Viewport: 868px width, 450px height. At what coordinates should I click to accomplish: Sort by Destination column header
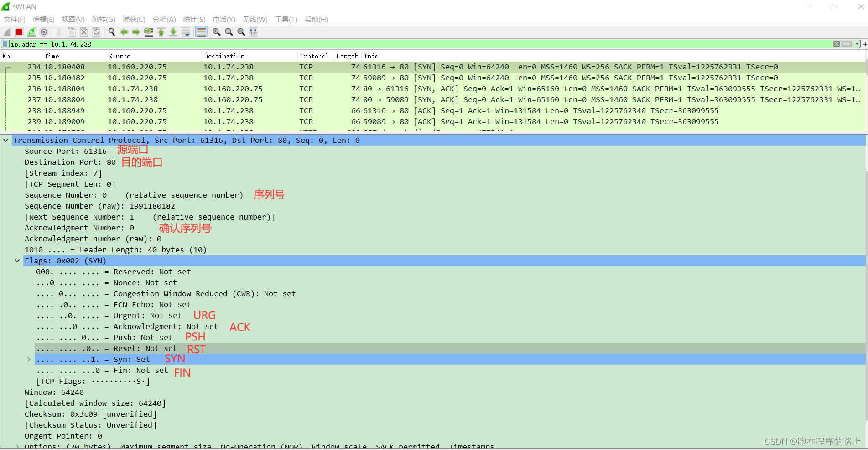(249, 56)
